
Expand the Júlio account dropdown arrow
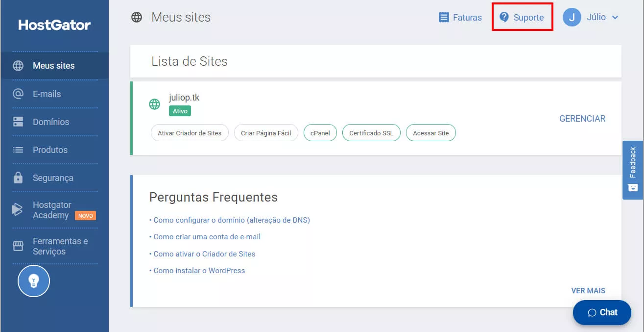[615, 17]
